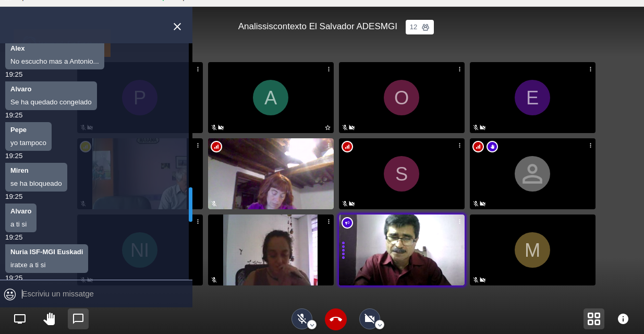Toggle tile view layout
This screenshot has height=334, width=644.
pos(593,319)
